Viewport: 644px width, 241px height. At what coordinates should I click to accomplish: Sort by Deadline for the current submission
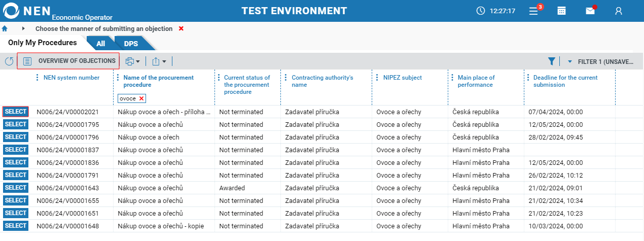pyautogui.click(x=565, y=81)
